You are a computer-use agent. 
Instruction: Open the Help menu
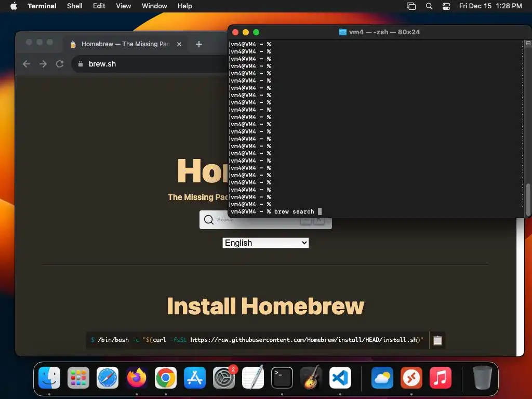185,6
